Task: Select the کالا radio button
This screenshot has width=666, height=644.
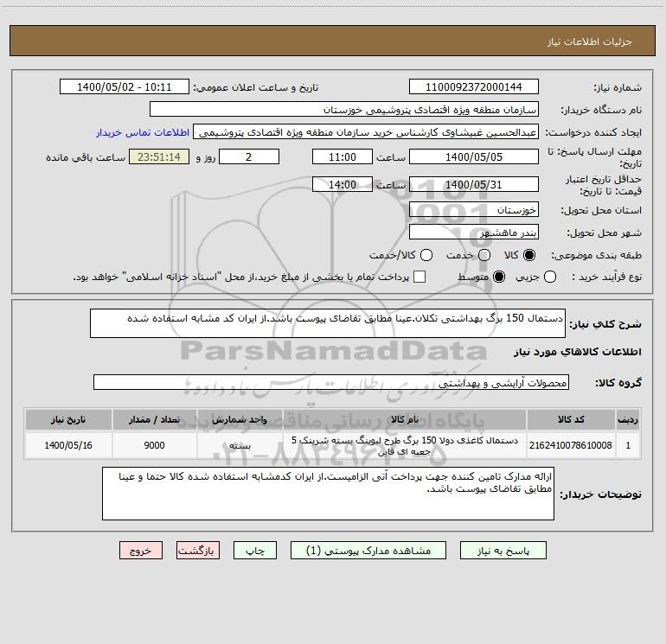Action: (x=529, y=255)
